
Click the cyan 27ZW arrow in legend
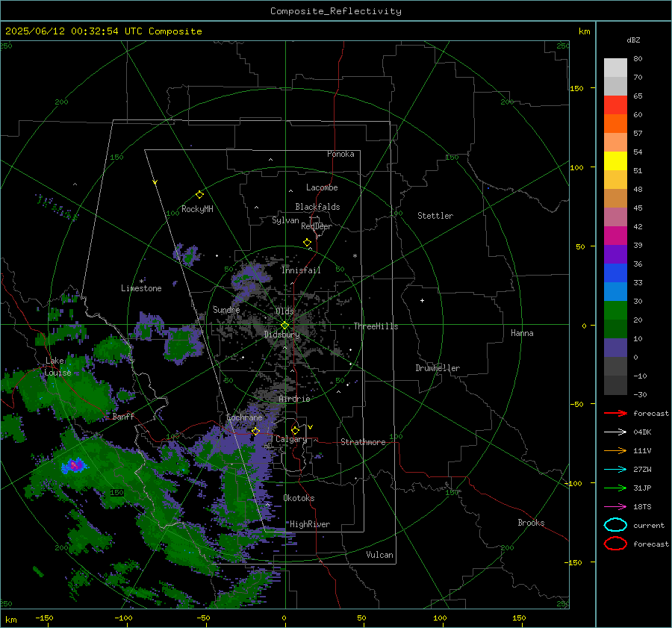pyautogui.click(x=615, y=470)
